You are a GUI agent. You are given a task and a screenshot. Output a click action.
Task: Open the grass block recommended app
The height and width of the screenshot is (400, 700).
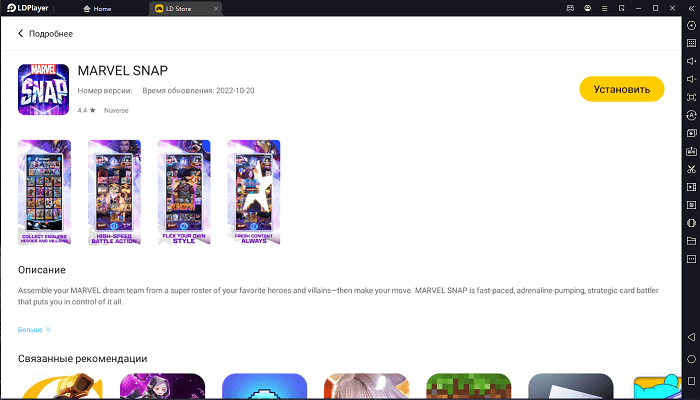(x=468, y=386)
